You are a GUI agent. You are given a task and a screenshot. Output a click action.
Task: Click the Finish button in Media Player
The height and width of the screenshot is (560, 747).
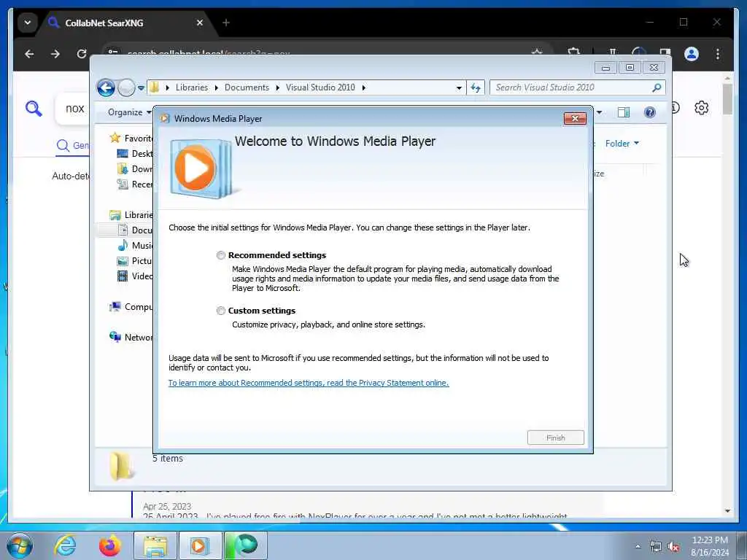pos(555,437)
